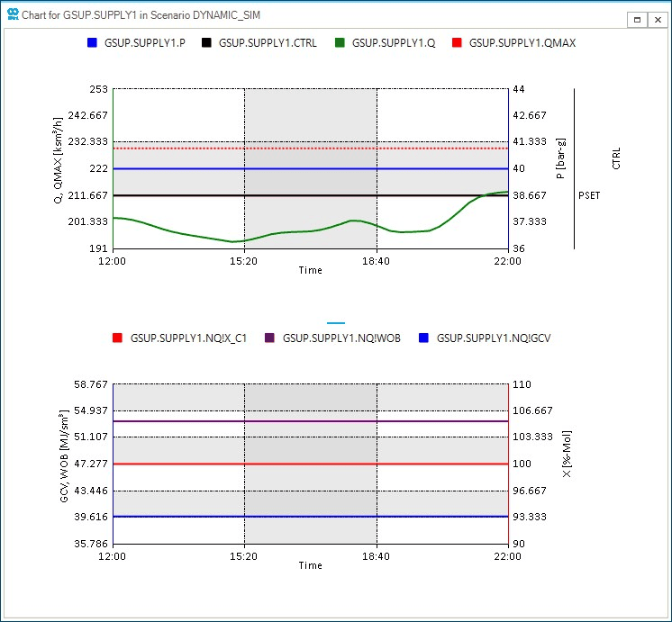Click the PSET axis label on the right
672x622 pixels.
pos(589,194)
